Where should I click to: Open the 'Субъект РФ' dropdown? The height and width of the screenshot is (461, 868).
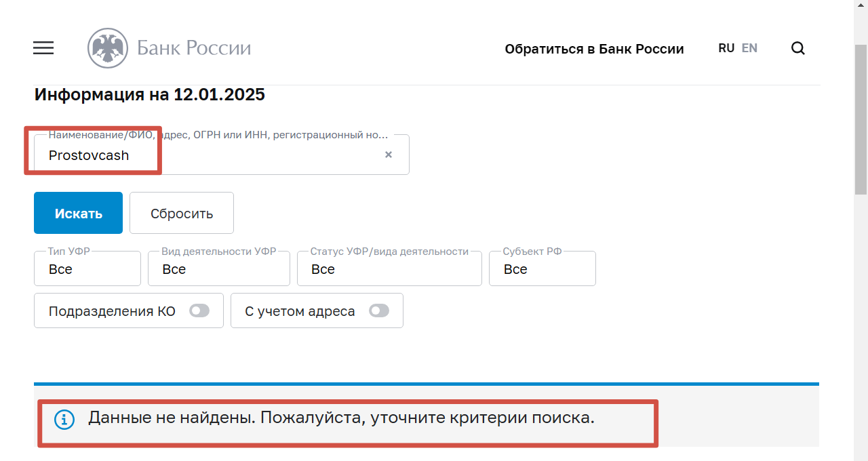[x=542, y=268]
